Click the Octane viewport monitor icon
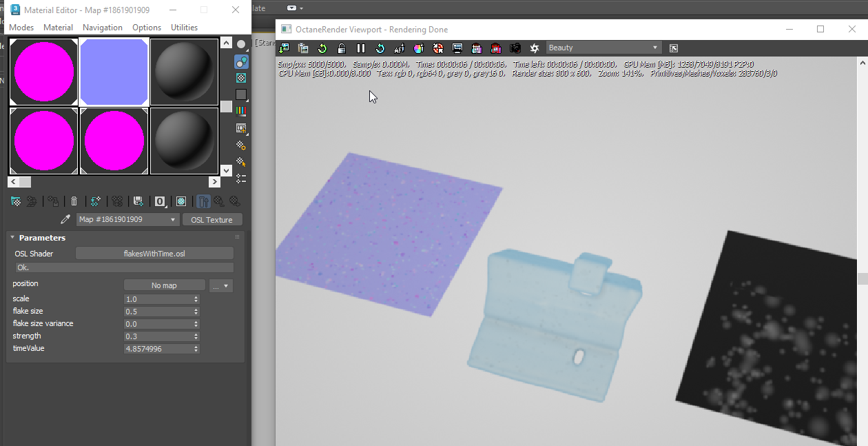Screen dimensions: 868x446 (x=457, y=48)
